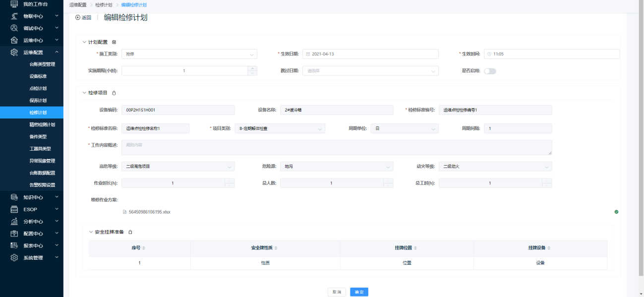Open 保养计划 in the sidebar

(x=38, y=101)
